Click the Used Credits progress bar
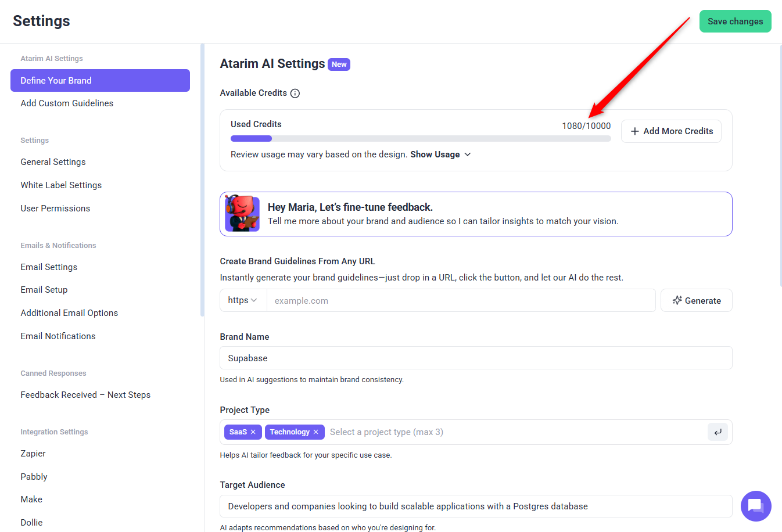 pyautogui.click(x=420, y=139)
